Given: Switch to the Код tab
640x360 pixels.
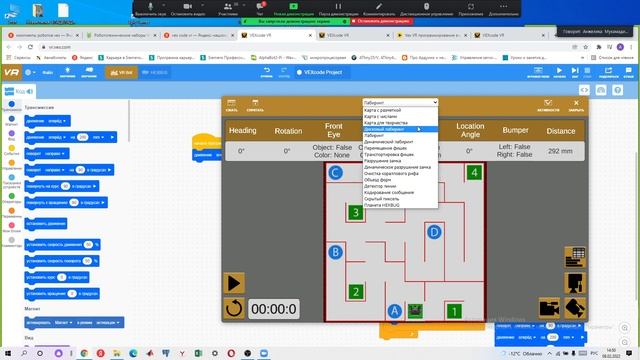Looking at the screenshot, I should pyautogui.click(x=18, y=91).
